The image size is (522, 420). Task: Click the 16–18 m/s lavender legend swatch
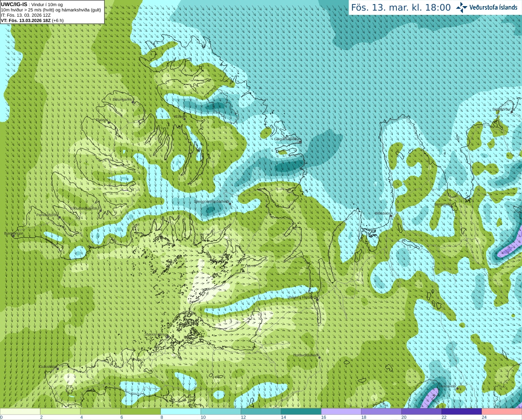tap(341, 411)
